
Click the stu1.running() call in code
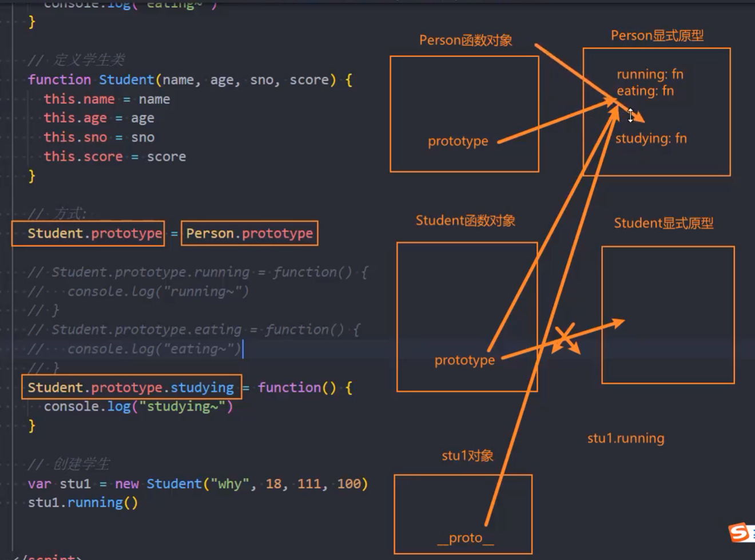83,503
